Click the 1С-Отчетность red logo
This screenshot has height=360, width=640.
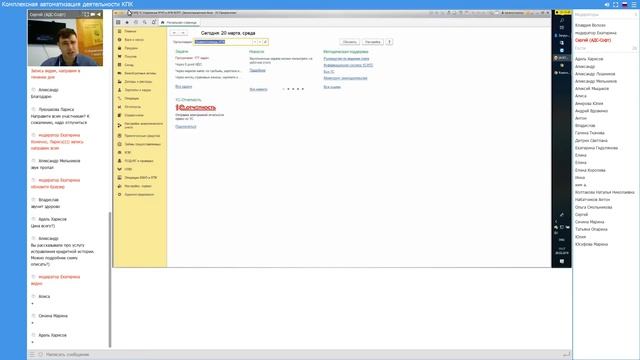(196, 107)
